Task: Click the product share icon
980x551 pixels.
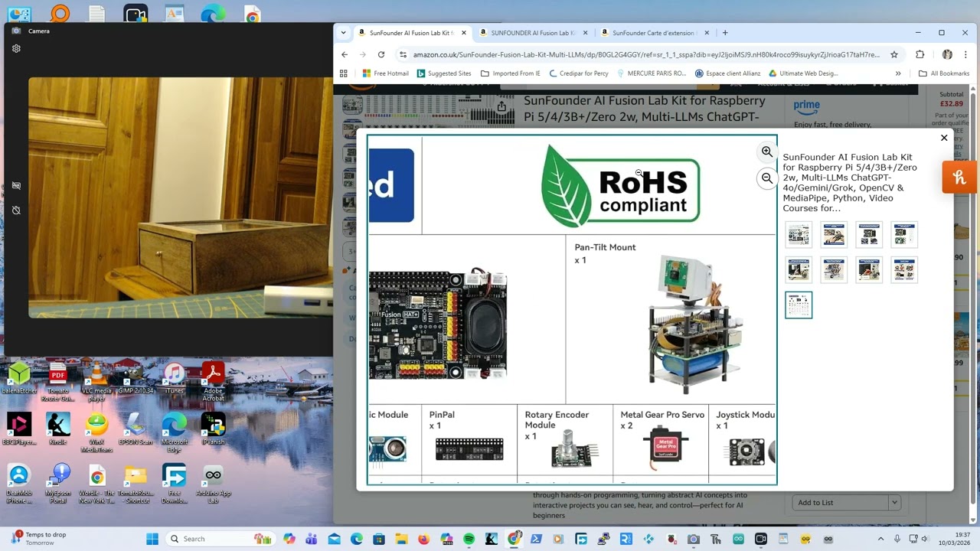Action: [501, 107]
